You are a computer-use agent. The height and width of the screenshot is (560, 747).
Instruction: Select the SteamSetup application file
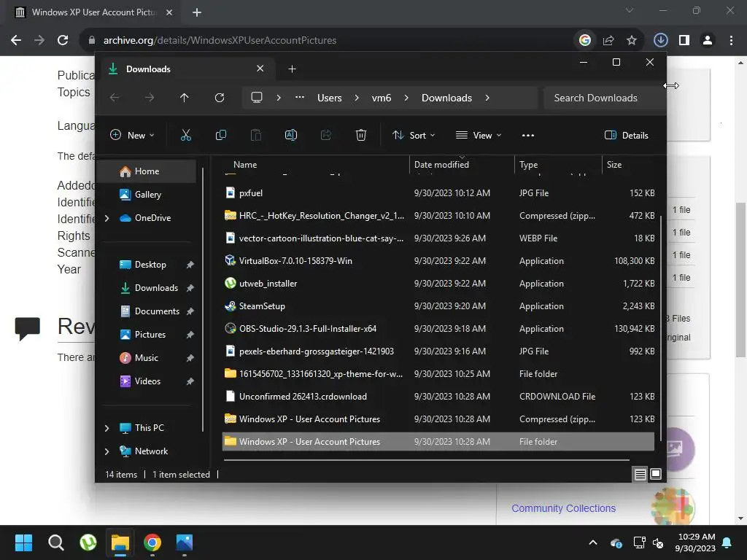438,306
